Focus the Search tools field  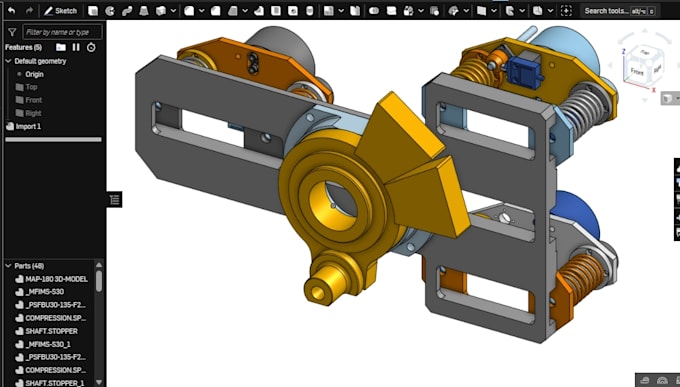(619, 11)
